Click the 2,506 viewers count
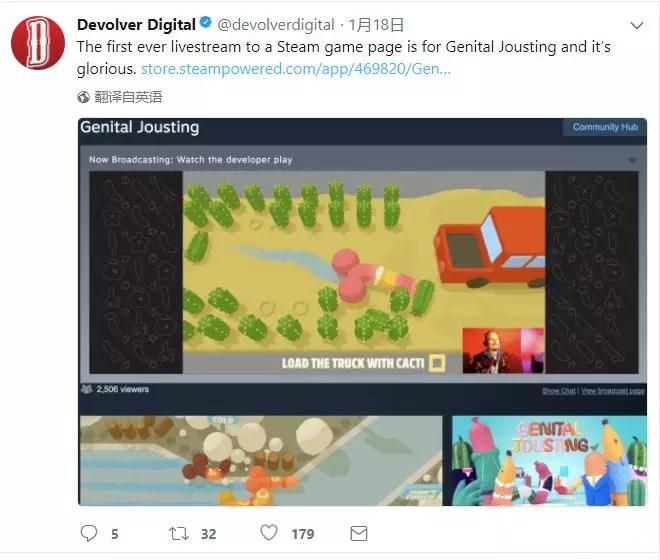This screenshot has height=560, width=660. pyautogui.click(x=123, y=389)
